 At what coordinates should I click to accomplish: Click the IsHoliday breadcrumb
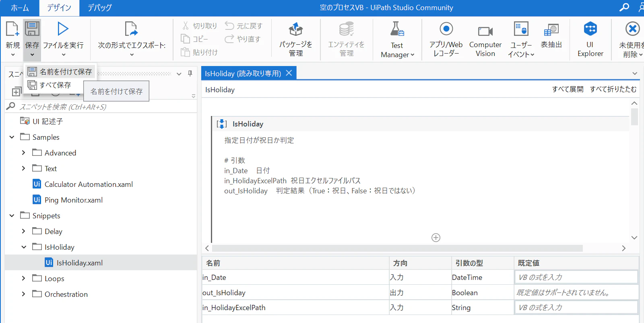click(220, 90)
